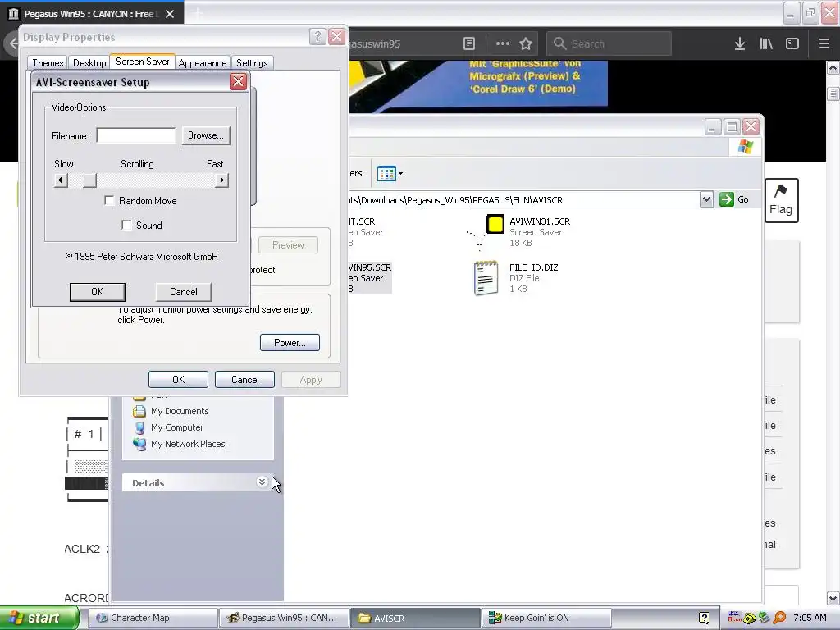Screen dimensions: 840x630
Task: Switch to the Desktop tab
Action: [x=89, y=62]
